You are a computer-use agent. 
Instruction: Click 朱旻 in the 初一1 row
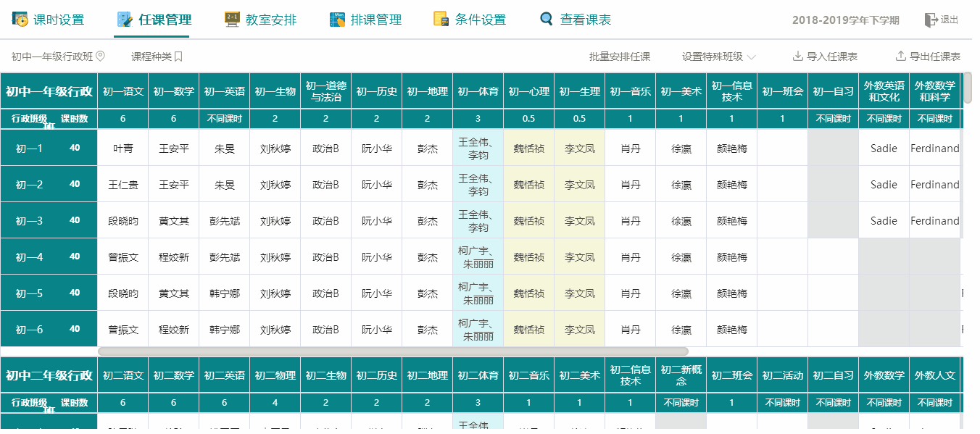coord(225,148)
